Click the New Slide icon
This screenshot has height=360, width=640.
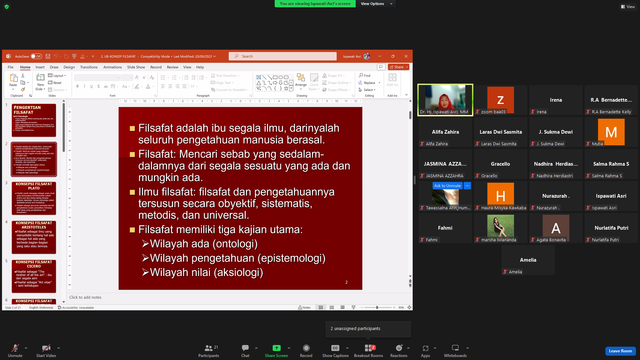[x=40, y=78]
